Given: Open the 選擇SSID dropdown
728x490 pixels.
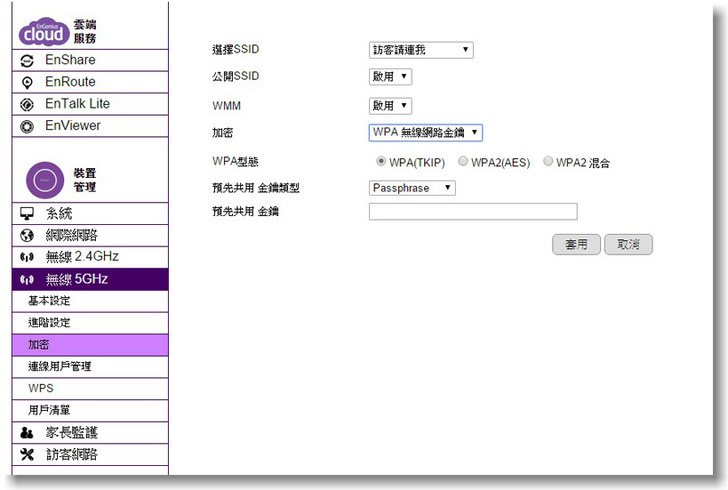Looking at the screenshot, I should [421, 50].
